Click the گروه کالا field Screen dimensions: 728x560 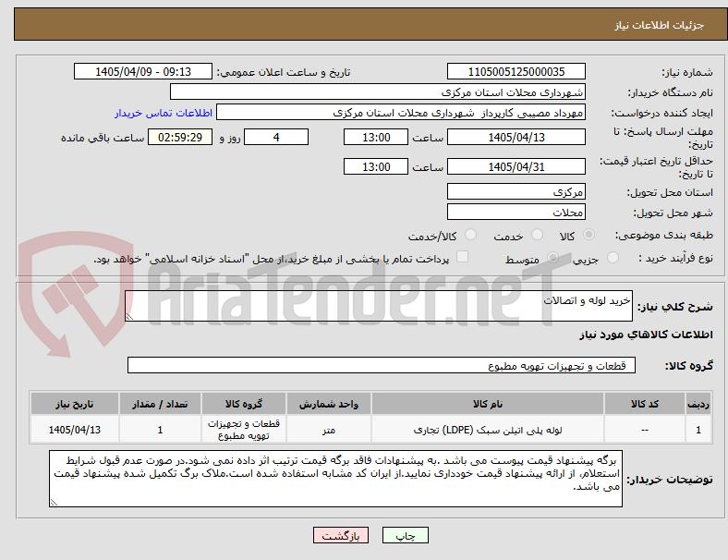tap(382, 365)
